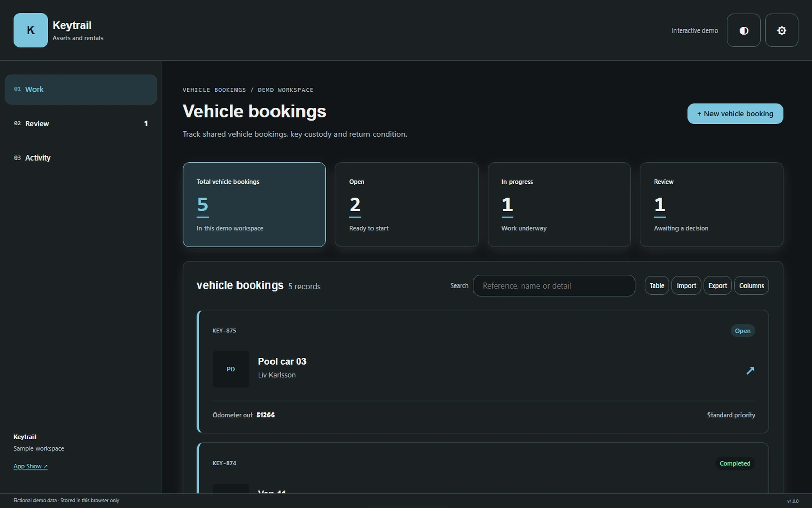Click the Export button

[x=718, y=285]
